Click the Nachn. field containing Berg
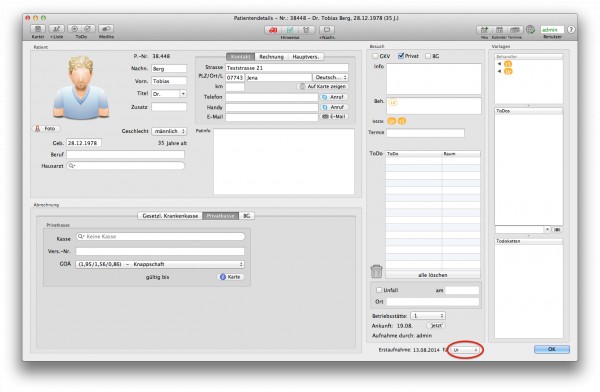Viewport: 600px width, 392px height. click(169, 69)
